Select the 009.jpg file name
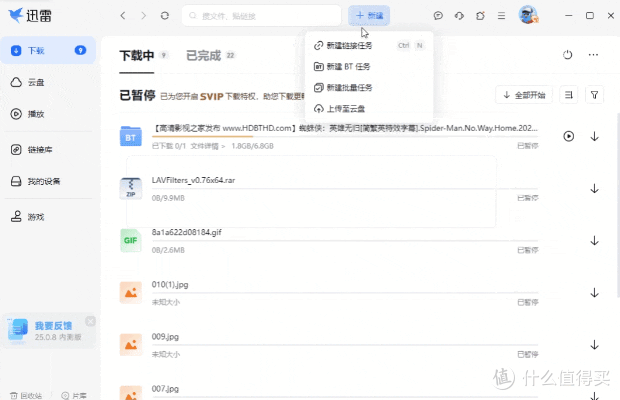The image size is (620, 400). [165, 337]
